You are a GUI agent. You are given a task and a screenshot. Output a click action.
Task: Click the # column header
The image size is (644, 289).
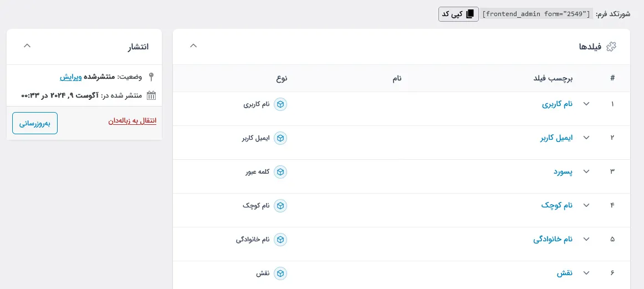pos(612,78)
